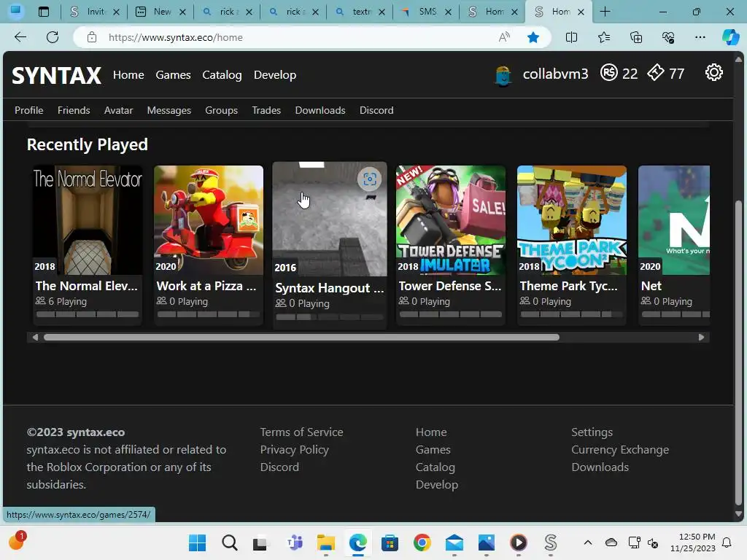This screenshot has width=747, height=560.
Task: Add page to favorites star icon
Action: (533, 37)
